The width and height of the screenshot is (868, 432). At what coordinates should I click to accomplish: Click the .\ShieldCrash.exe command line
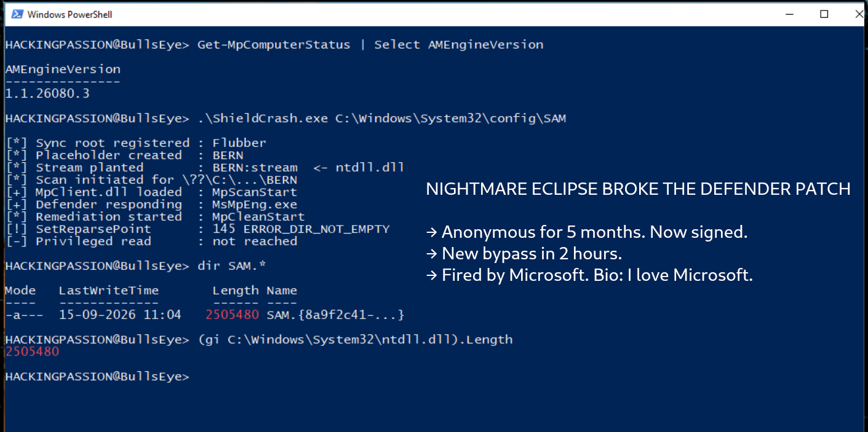click(x=381, y=119)
